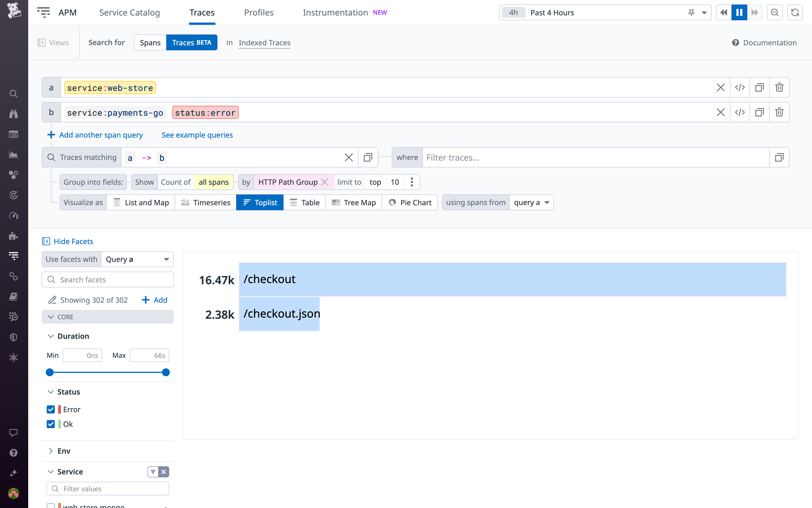Open the chat bubble support icon

(x=14, y=432)
